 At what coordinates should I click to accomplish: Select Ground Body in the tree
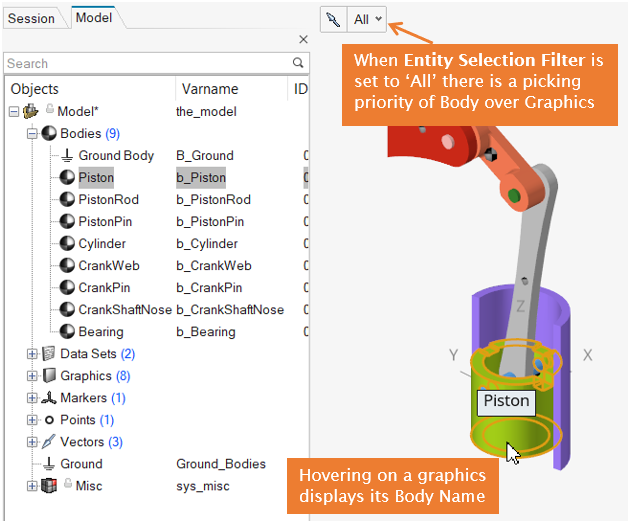click(x=115, y=155)
